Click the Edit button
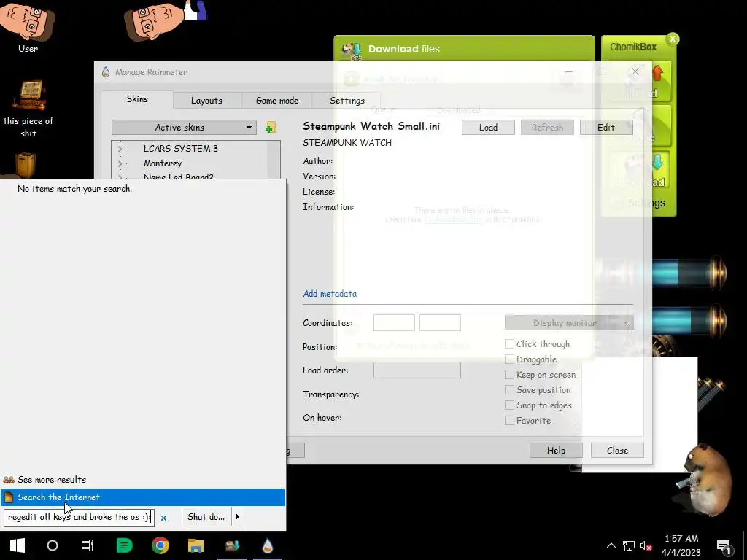Screen dimensions: 747x560 click(x=606, y=127)
